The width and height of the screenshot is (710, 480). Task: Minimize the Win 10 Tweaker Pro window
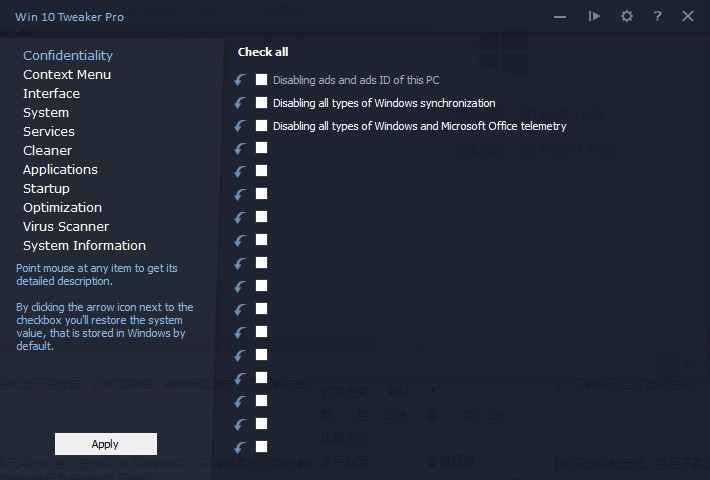(x=560, y=17)
